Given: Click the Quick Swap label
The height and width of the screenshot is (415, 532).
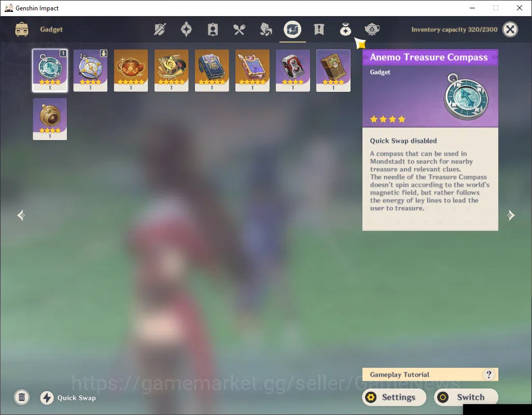Looking at the screenshot, I should [76, 398].
